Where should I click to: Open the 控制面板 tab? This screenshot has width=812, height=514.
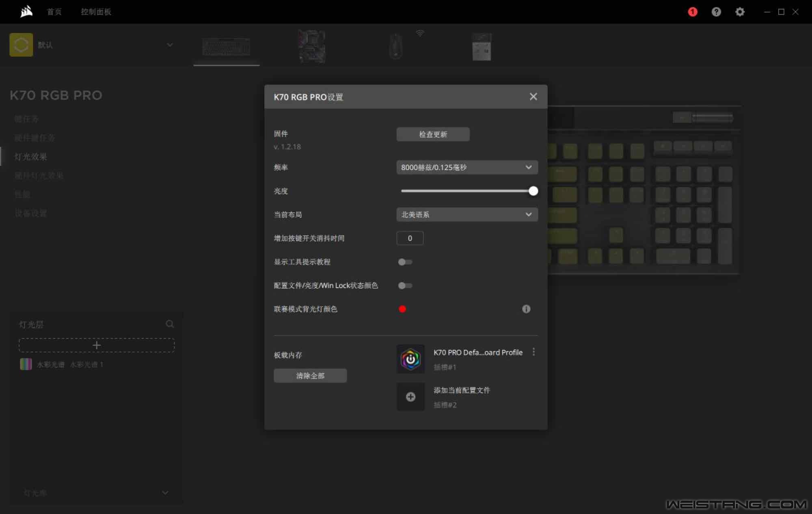point(96,12)
